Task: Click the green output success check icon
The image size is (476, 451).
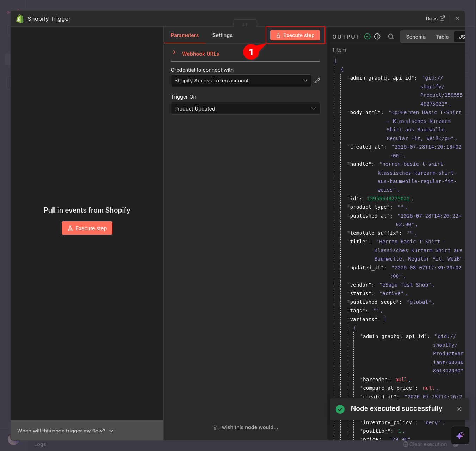Action: click(x=367, y=37)
